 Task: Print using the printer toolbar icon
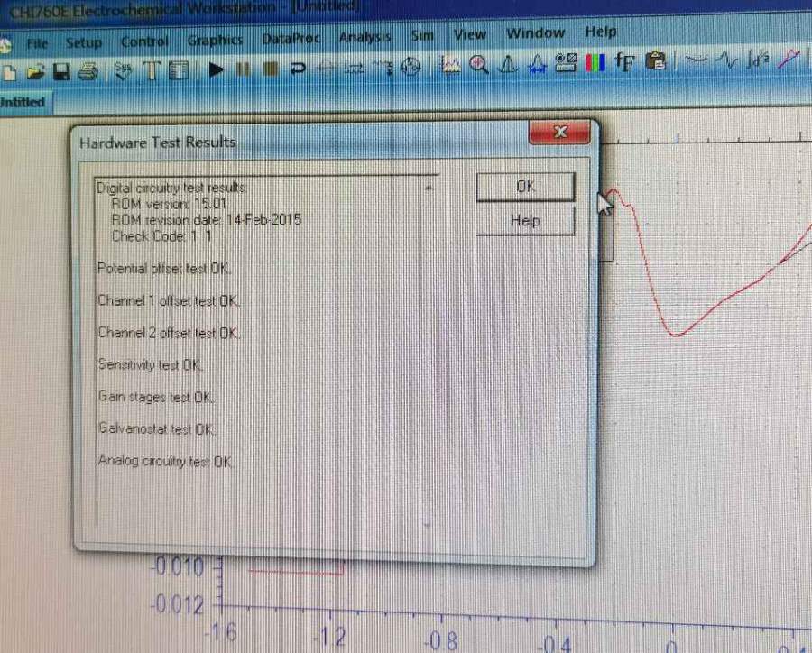pyautogui.click(x=88, y=71)
